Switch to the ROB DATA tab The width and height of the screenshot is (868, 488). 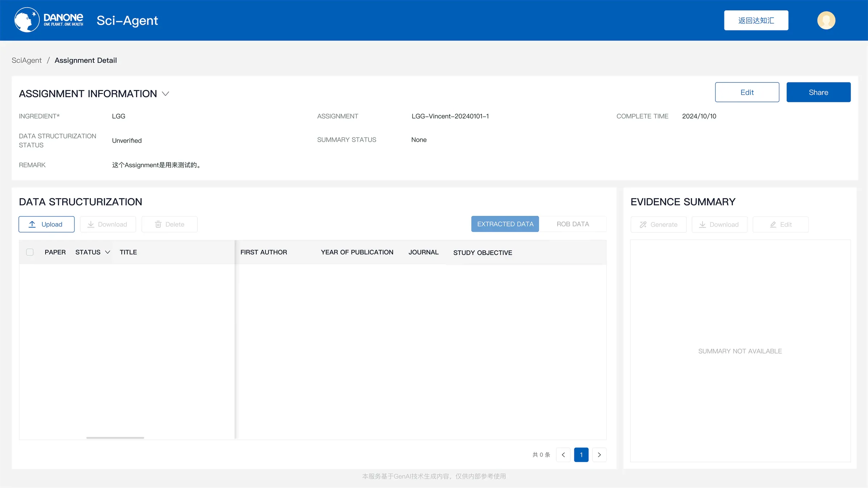pyautogui.click(x=573, y=224)
